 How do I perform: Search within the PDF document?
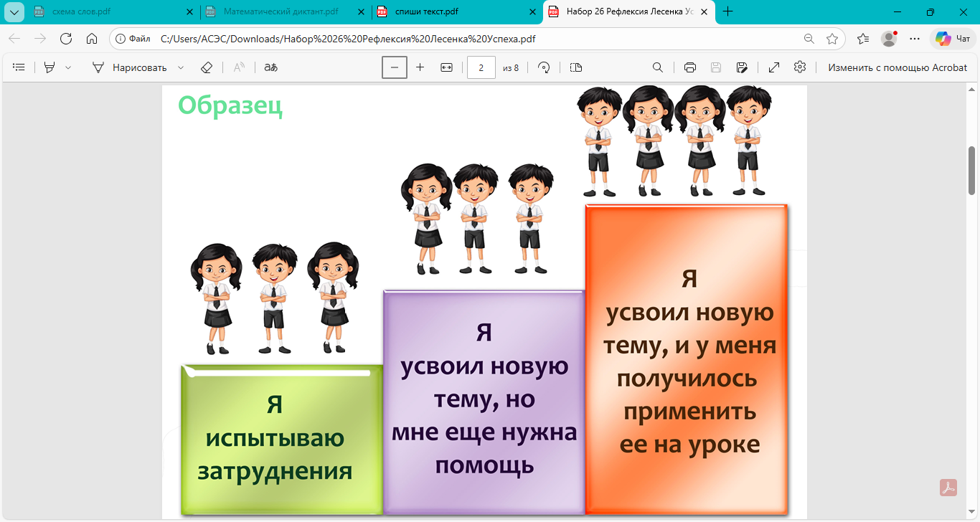(657, 67)
